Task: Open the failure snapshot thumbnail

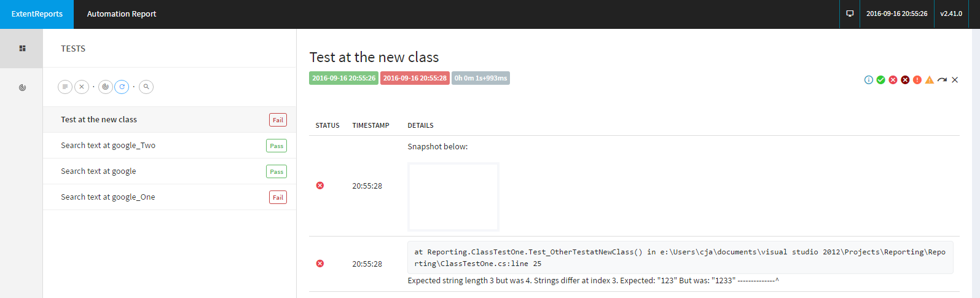Action: [x=453, y=197]
